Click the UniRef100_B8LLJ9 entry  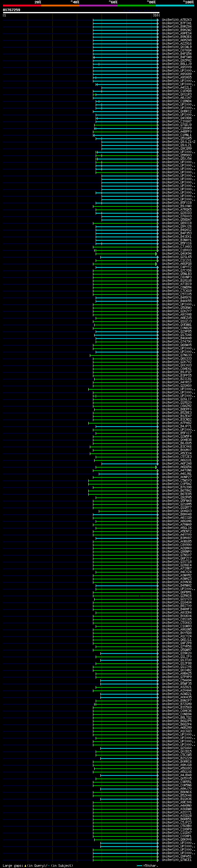[176, 64]
